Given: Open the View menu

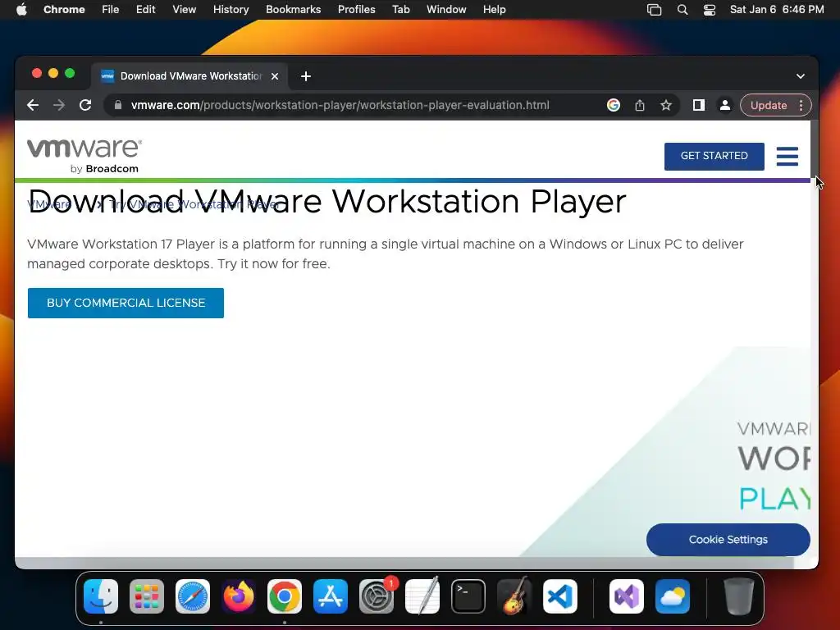Looking at the screenshot, I should pos(185,9).
